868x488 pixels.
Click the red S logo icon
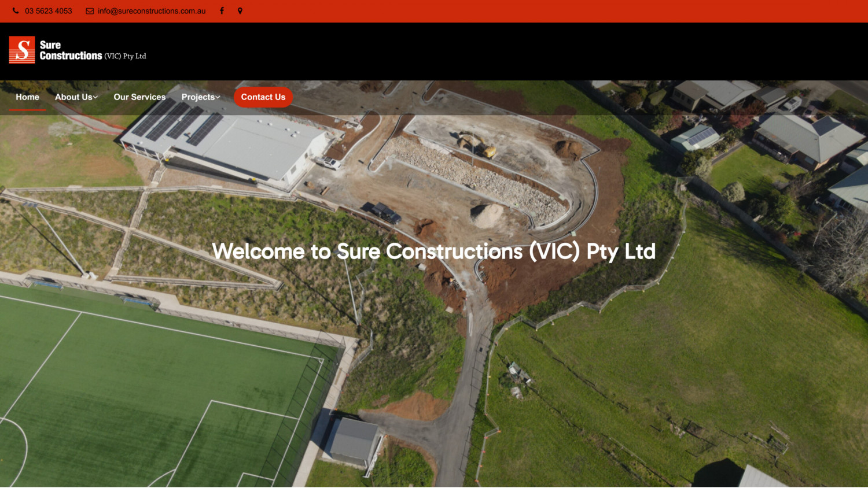click(x=22, y=50)
